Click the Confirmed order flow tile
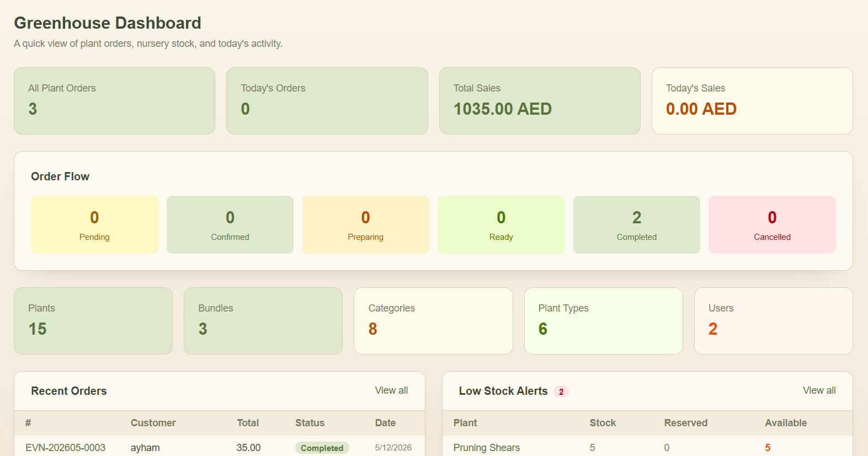The height and width of the screenshot is (456, 868). point(230,224)
